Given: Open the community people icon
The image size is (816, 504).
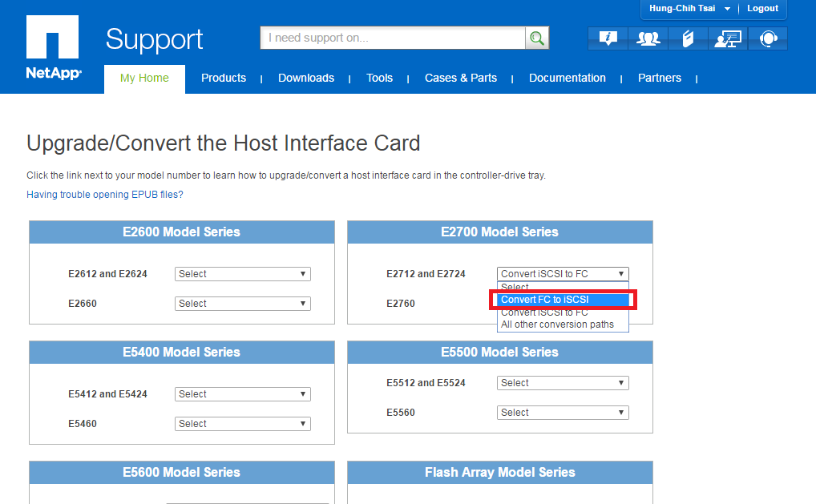Looking at the screenshot, I should [x=648, y=38].
